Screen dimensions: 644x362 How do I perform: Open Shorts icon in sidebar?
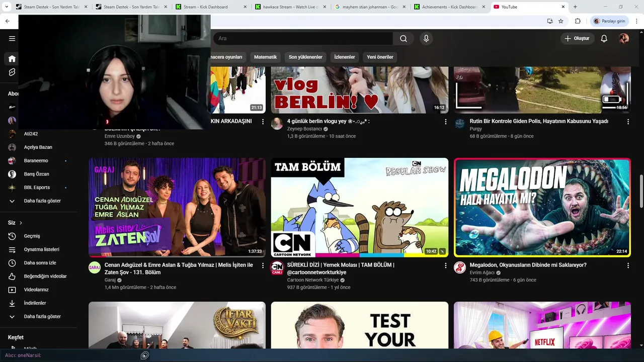[x=12, y=72]
